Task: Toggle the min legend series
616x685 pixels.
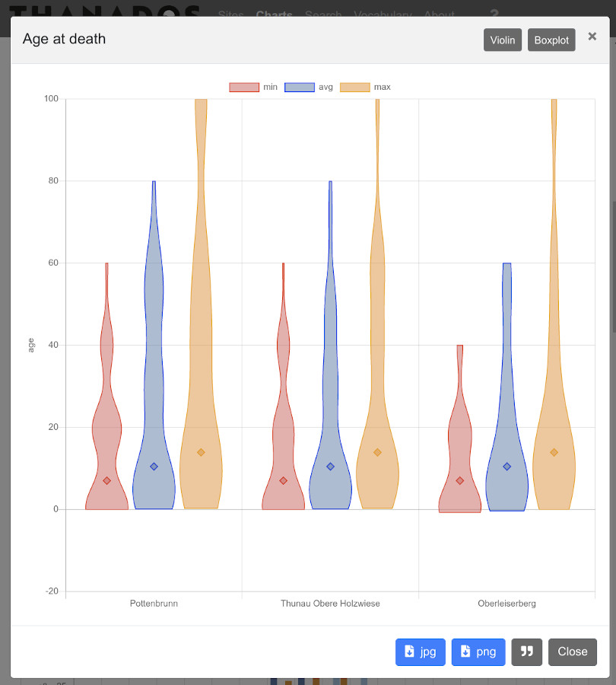Action: 253,87
